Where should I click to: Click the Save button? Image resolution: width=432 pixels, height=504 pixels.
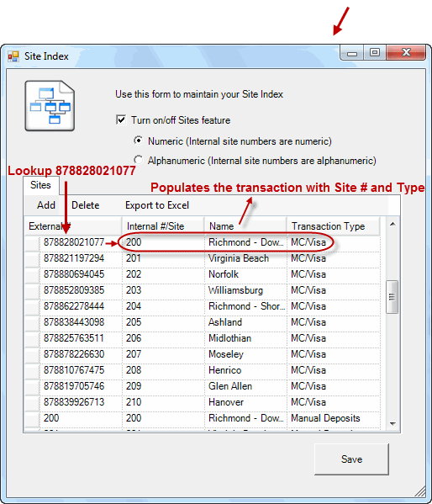coord(351,459)
